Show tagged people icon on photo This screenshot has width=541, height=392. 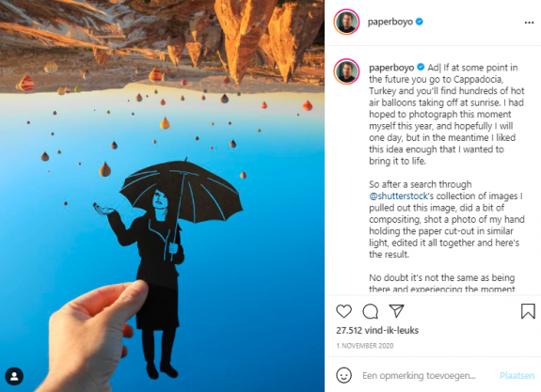[x=14, y=376]
